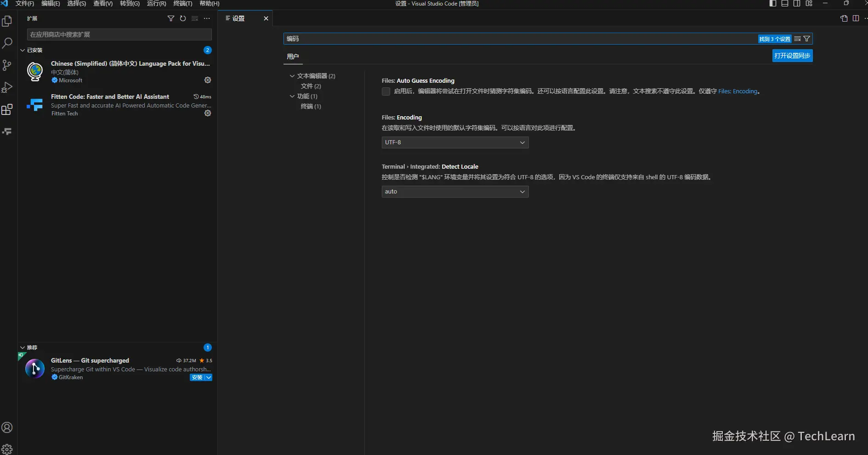Close the 设置 editor tab
The image size is (868, 455).
pos(266,18)
